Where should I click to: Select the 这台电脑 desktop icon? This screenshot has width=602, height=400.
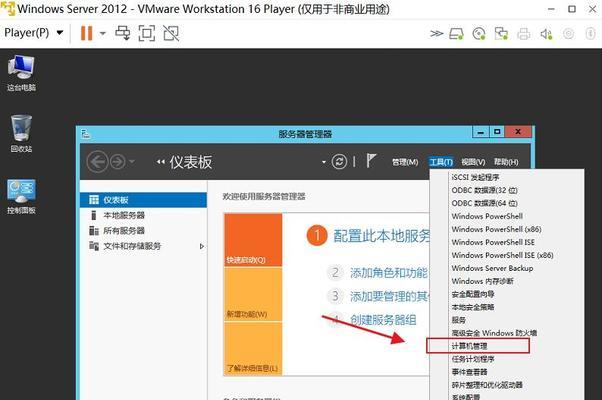click(21, 73)
